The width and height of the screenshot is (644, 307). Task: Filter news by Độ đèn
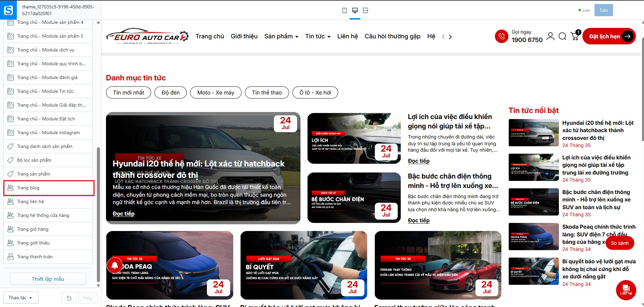point(171,92)
